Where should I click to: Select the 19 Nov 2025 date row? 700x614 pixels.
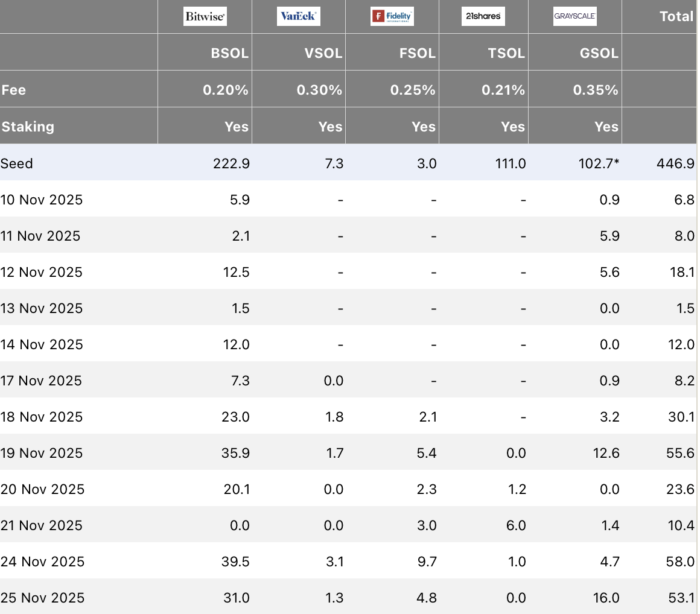coord(348,453)
